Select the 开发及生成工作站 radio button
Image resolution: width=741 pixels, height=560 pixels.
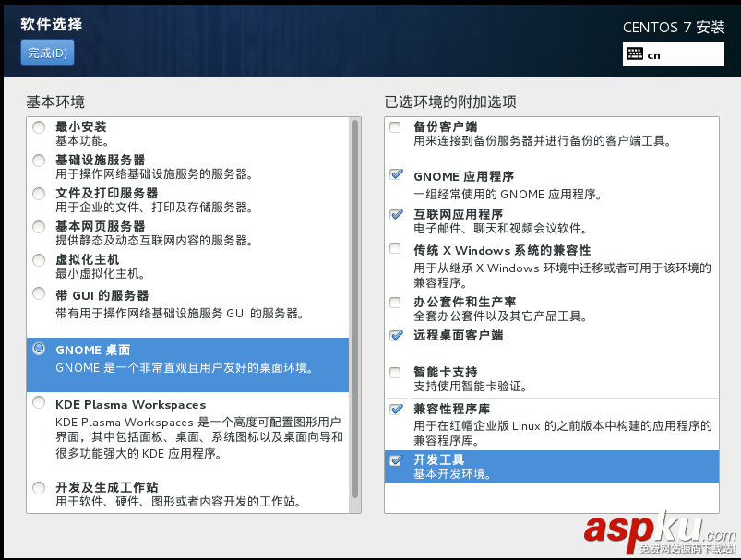[x=39, y=488]
